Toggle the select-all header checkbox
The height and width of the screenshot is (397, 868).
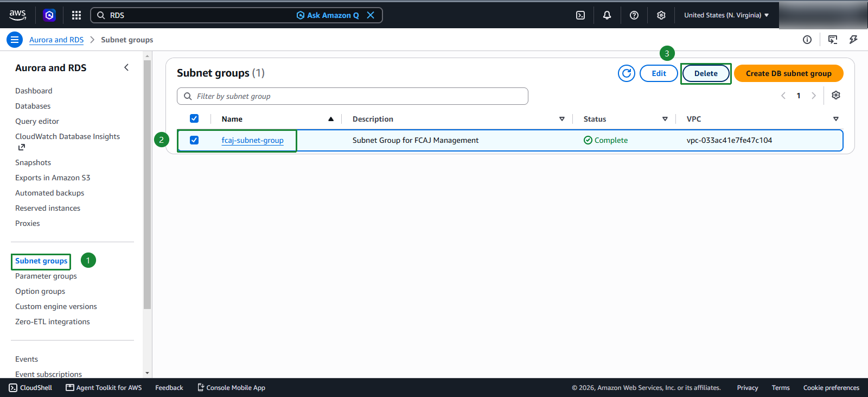pyautogui.click(x=194, y=118)
